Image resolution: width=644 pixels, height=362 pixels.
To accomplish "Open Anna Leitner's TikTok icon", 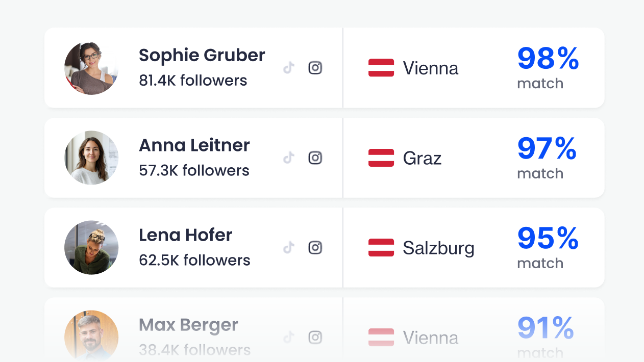I will [289, 158].
